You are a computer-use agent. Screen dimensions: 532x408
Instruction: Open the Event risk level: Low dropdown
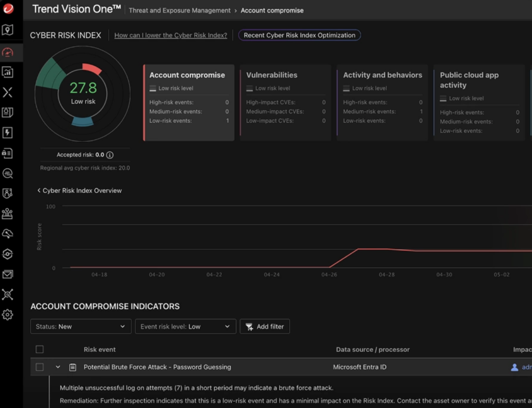pyautogui.click(x=185, y=326)
